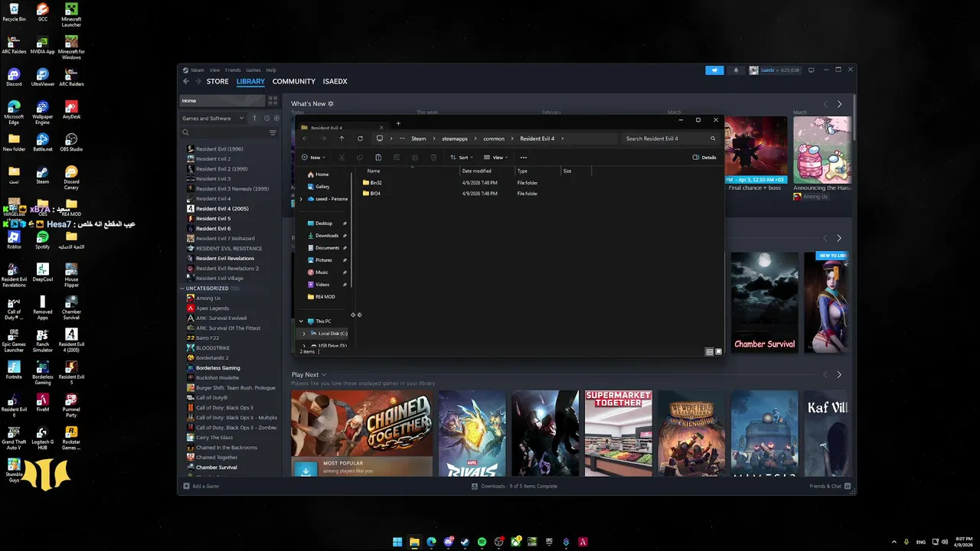
Task: Open the New dropdown in Explorer
Action: (313, 158)
